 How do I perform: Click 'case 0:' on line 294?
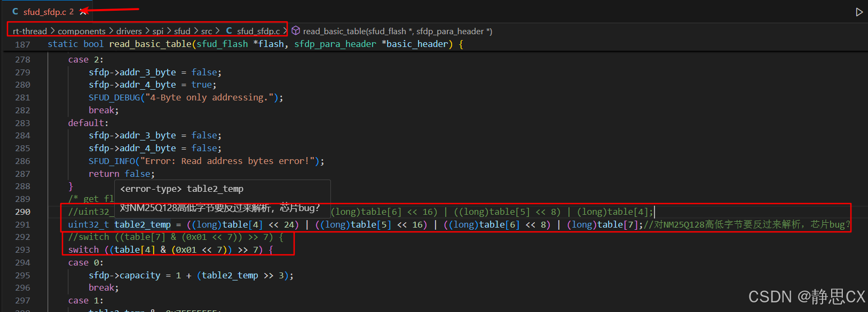pos(86,263)
